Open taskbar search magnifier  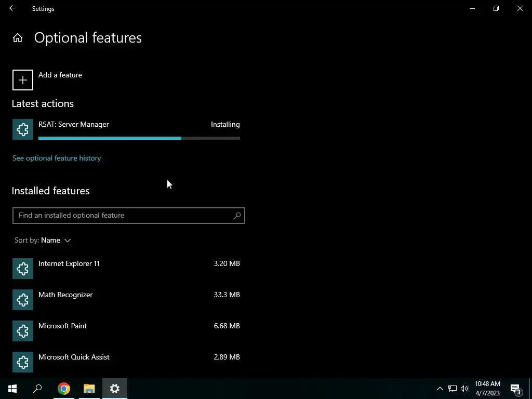37,389
